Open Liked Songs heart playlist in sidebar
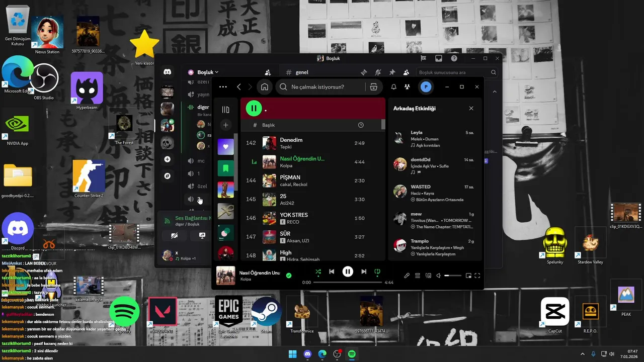644x362 pixels. pos(225,147)
